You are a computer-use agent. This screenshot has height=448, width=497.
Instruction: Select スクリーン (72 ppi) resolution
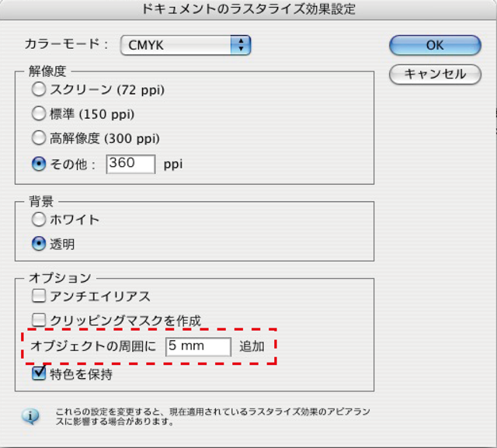pyautogui.click(x=39, y=89)
